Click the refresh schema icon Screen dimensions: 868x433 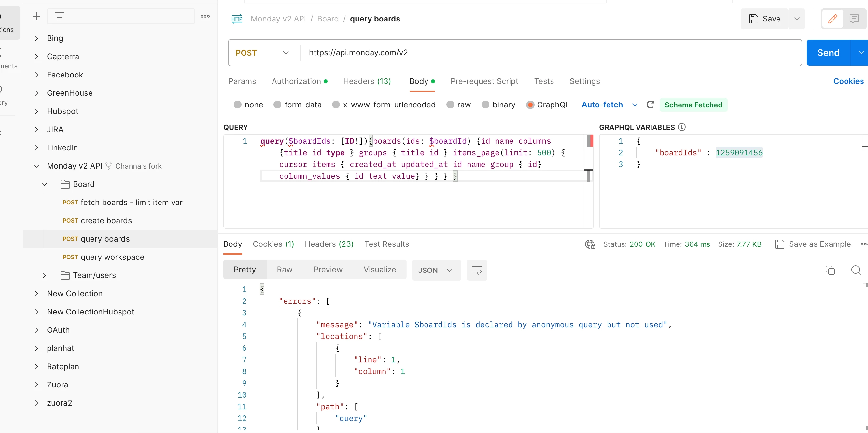650,105
